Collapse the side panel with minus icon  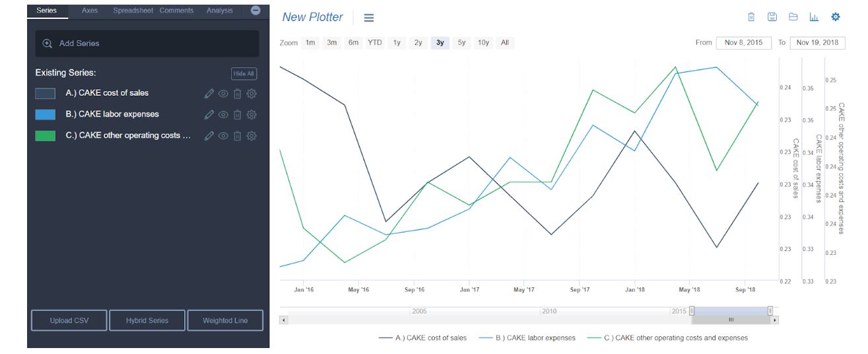(x=256, y=11)
